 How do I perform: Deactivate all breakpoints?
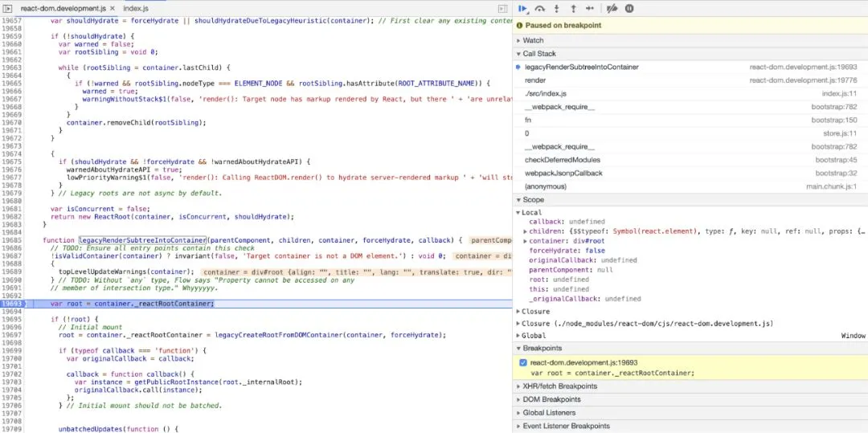coord(612,8)
